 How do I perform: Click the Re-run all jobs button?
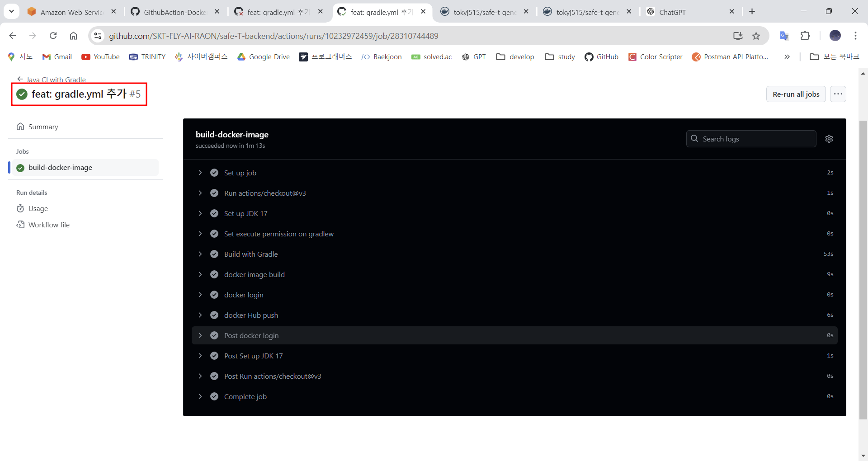796,94
